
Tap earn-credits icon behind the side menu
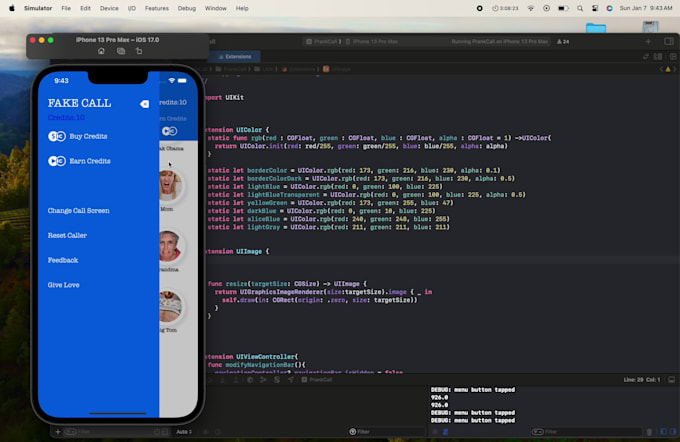click(x=170, y=131)
